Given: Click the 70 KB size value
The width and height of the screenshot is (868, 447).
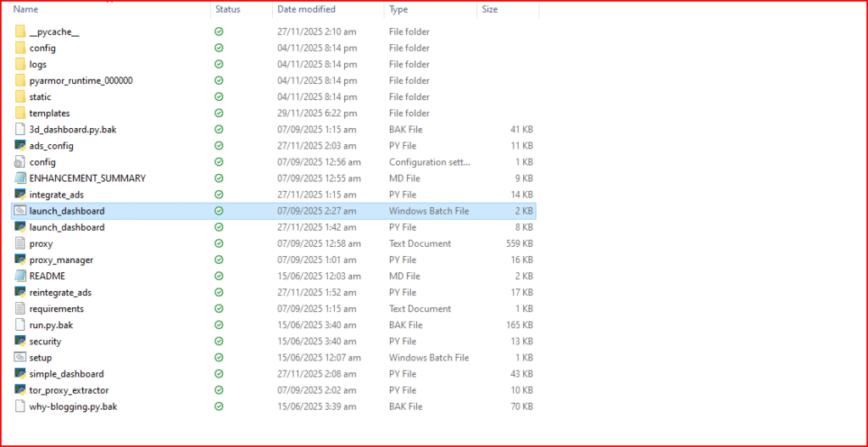Looking at the screenshot, I should coord(521,406).
